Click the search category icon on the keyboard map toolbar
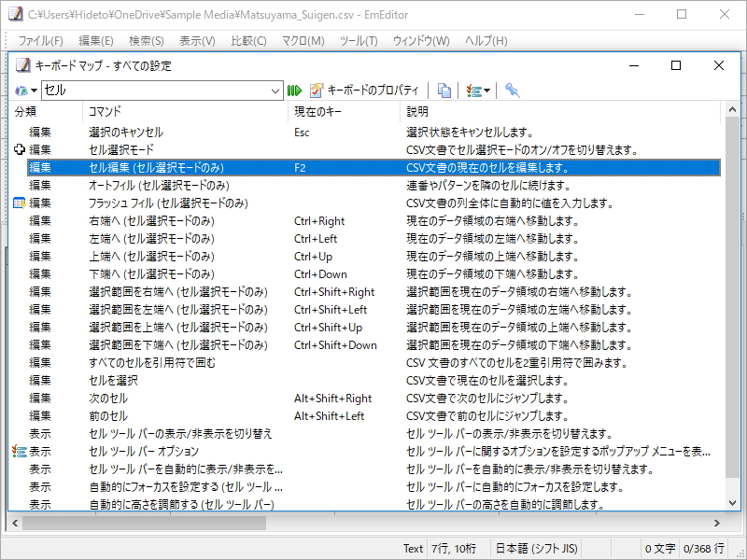This screenshot has height=560, width=747. 21,91
